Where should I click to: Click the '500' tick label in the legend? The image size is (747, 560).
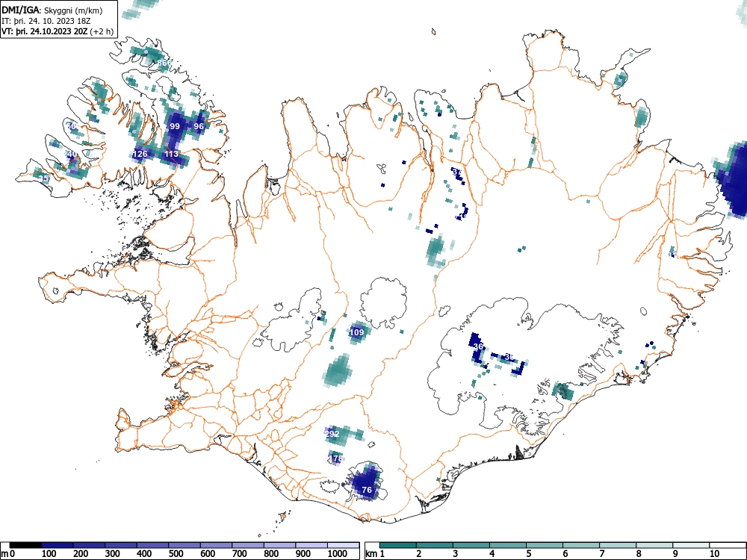coord(176,554)
